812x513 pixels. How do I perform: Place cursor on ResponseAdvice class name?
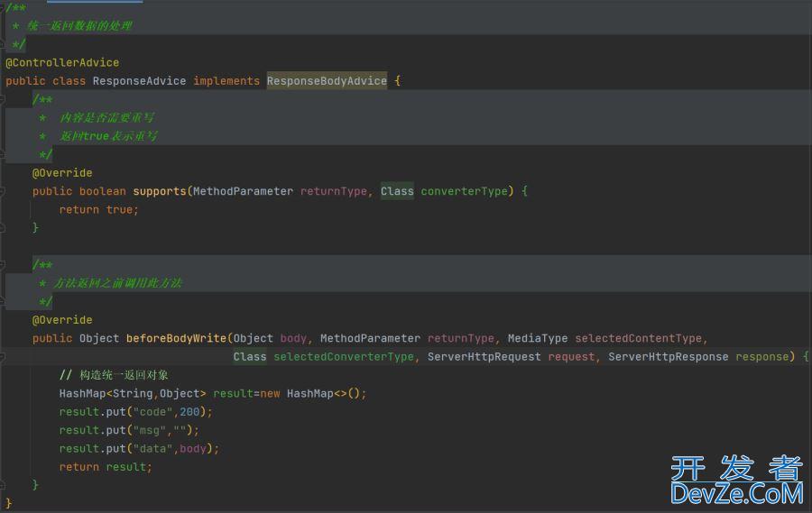click(139, 81)
